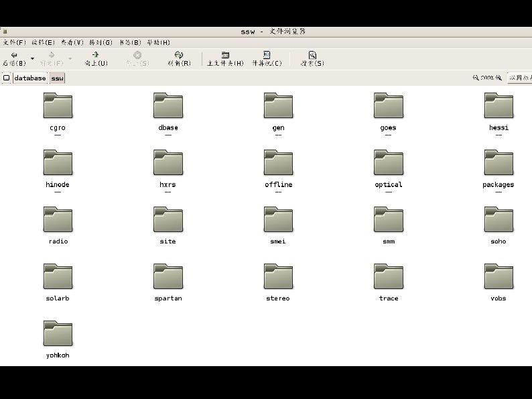Toggle text location entry button left of database

pos(6,78)
